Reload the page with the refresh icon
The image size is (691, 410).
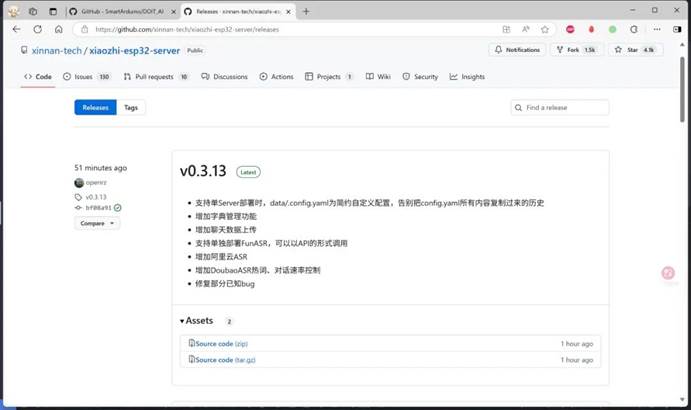(x=37, y=30)
